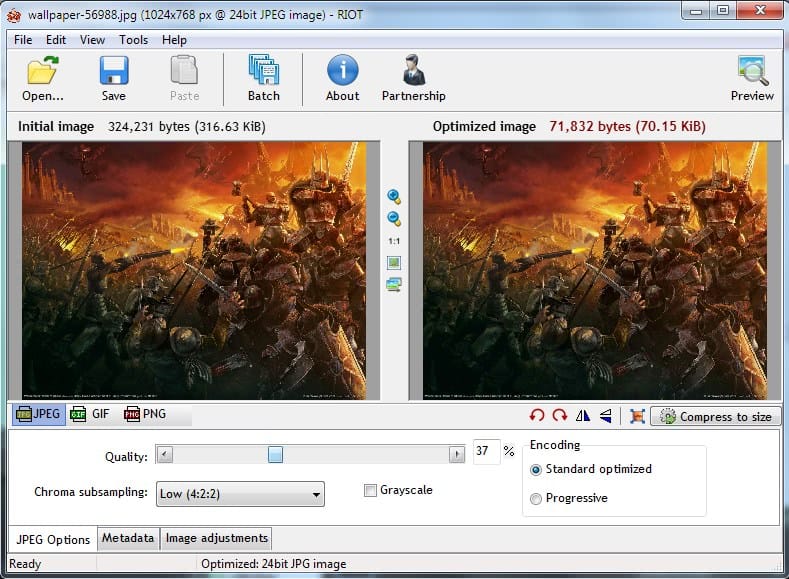
Task: Click the RIOT title bar app icon
Action: [x=14, y=15]
